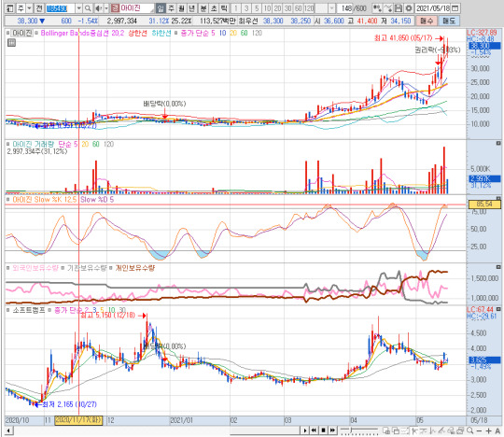504x437 pixels.
Task: Click the A auto-scale icon
Action: tap(497, 430)
